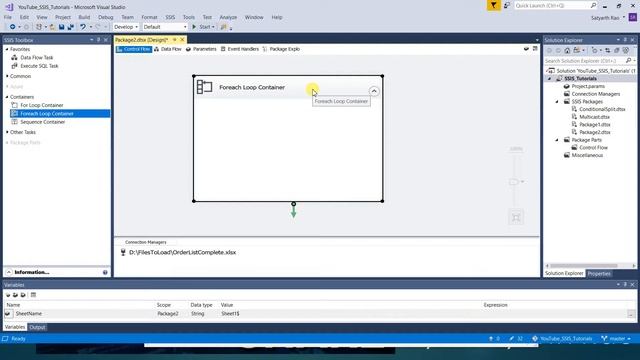Start debugging with the Start button

coord(203,27)
